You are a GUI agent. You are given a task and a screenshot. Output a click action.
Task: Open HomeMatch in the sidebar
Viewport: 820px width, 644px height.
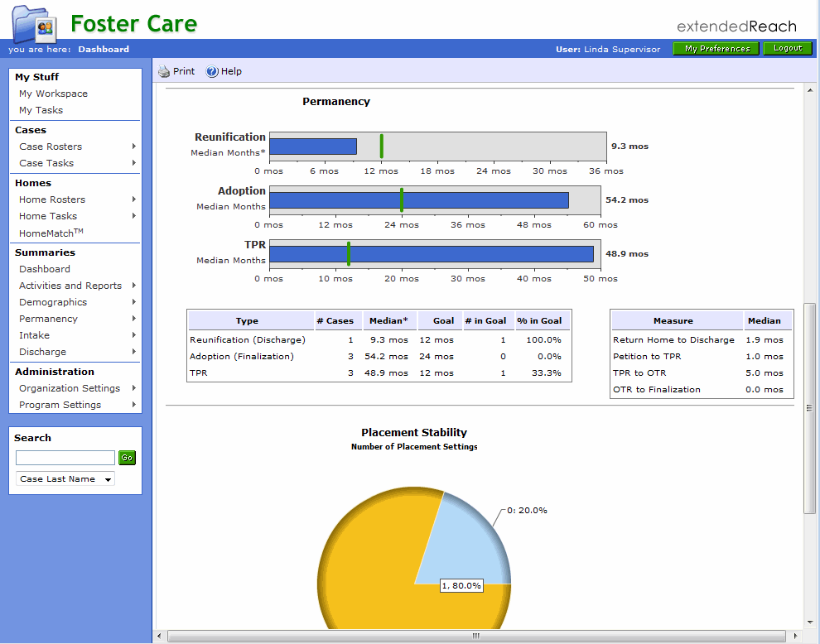tap(51, 233)
